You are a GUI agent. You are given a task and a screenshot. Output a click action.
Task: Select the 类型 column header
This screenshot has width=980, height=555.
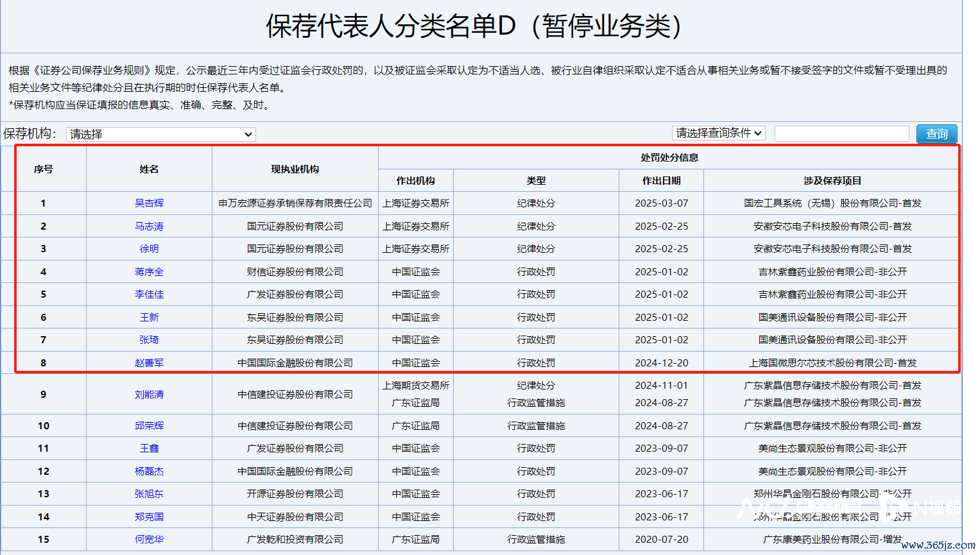point(536,180)
